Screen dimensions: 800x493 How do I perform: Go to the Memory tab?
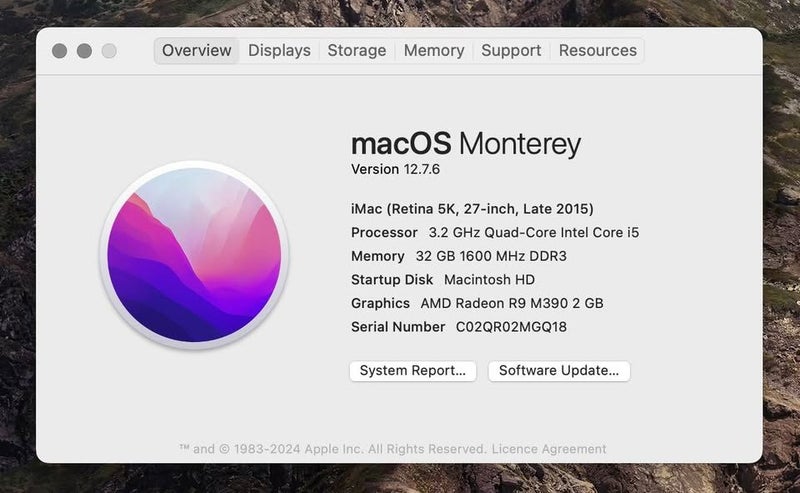434,51
